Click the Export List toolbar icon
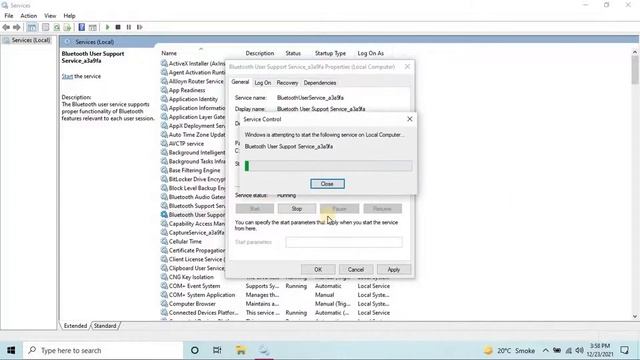640x360 pixels. click(x=67, y=27)
